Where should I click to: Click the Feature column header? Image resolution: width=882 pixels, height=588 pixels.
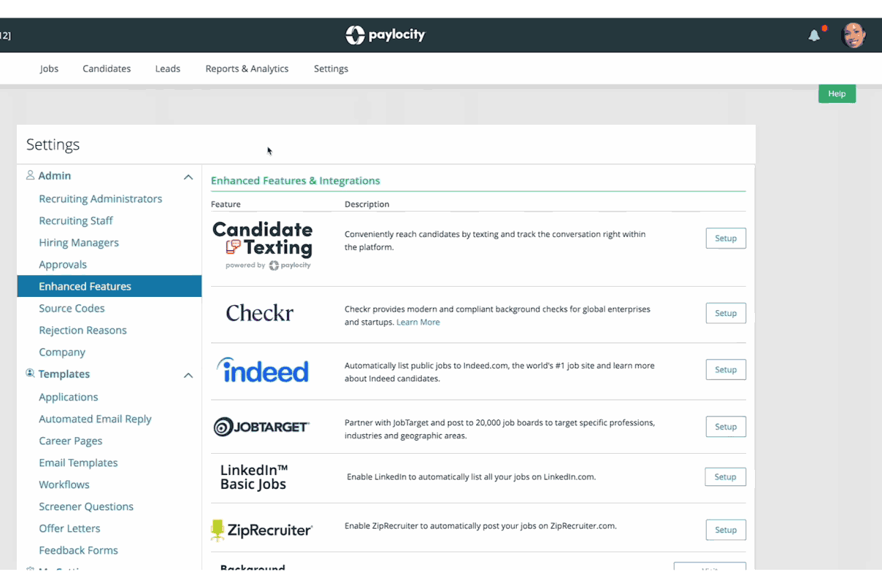tap(226, 204)
